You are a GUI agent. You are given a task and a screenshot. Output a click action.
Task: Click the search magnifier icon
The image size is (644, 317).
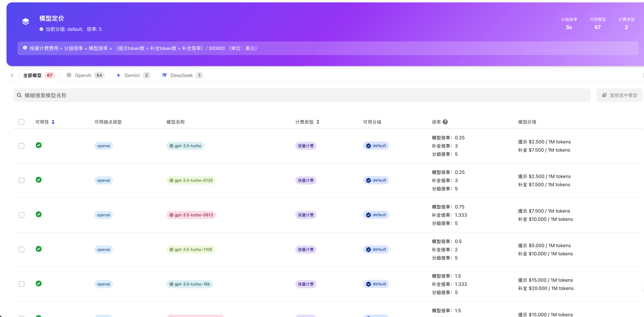tap(19, 95)
